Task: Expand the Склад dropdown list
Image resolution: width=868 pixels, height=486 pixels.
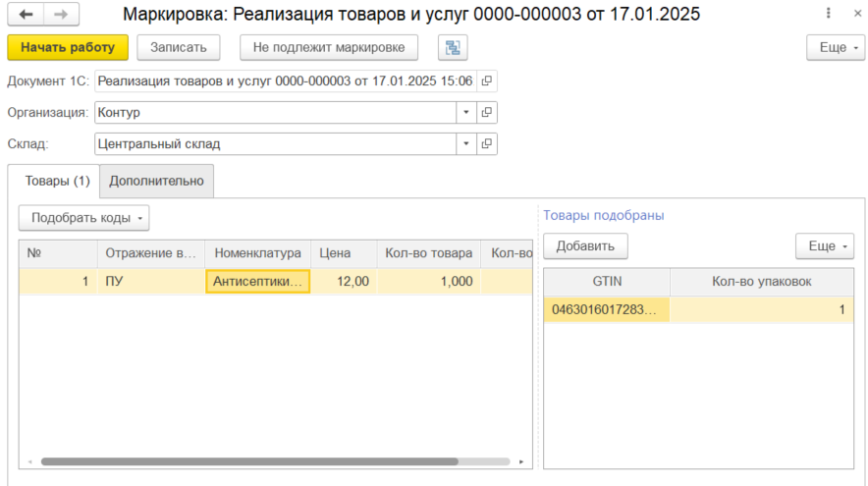Action: pos(465,143)
